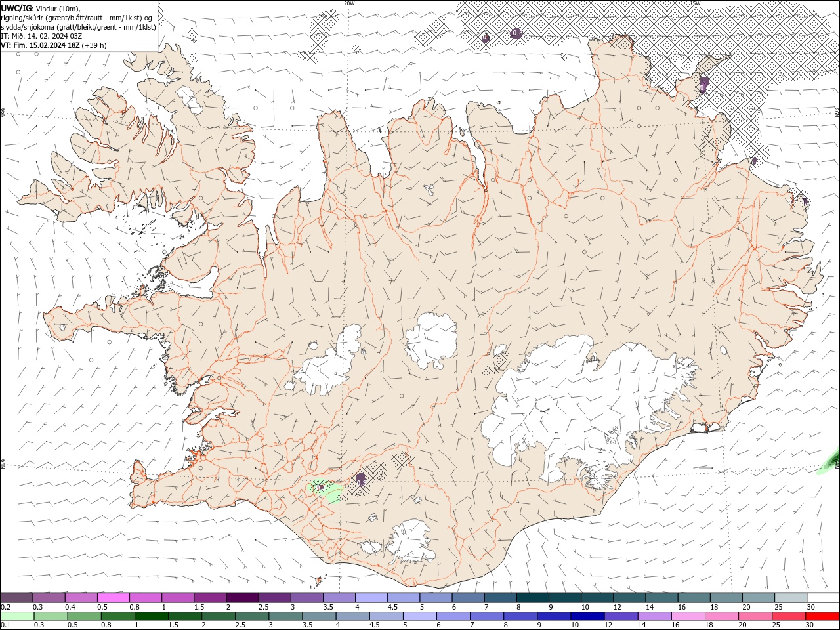The image size is (840, 630).
Task: Select the navy blue 10 swatch in rain legend
Action: pos(588,616)
